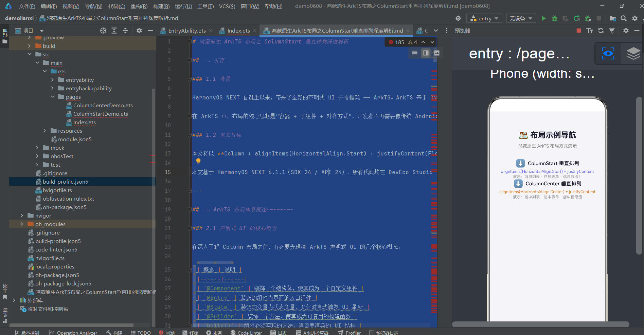Click the hot reload apply changes icon
Image resolution: width=644 pixels, height=335 pixels.
577,18
